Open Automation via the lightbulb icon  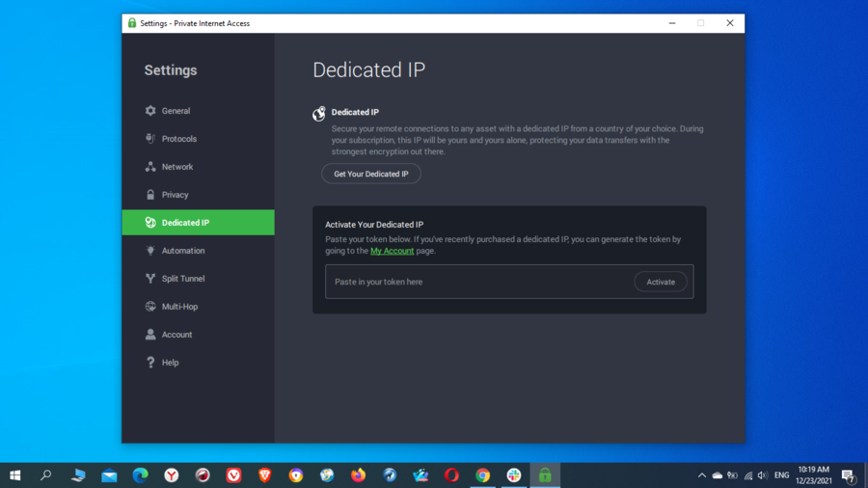point(150,251)
